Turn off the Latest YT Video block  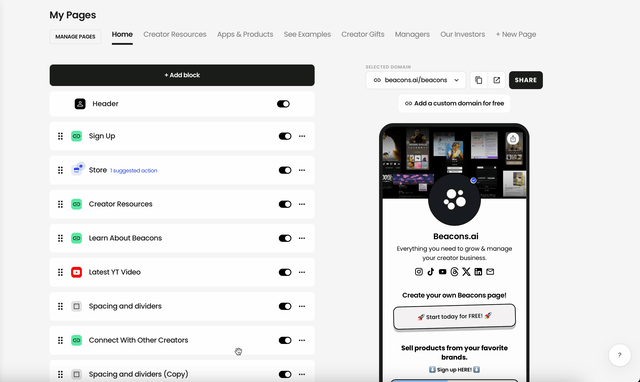tap(285, 272)
